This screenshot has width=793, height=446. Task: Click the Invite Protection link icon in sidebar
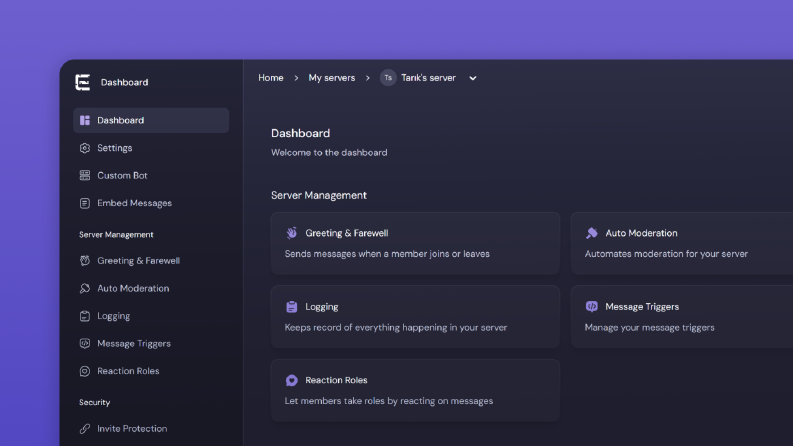click(x=85, y=428)
